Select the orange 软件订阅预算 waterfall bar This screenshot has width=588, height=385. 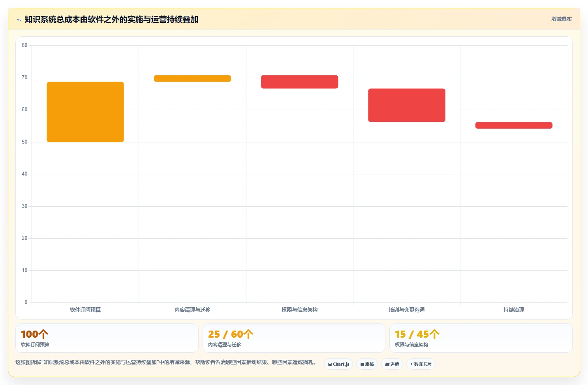tap(85, 112)
